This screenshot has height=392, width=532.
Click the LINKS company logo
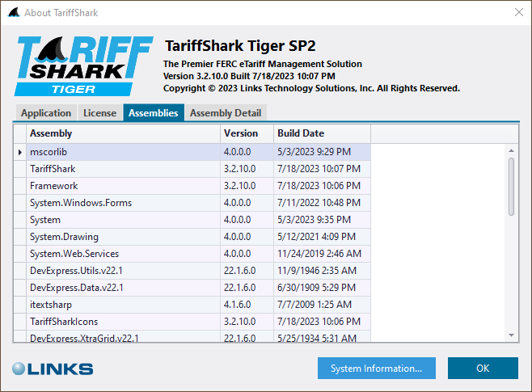click(x=53, y=369)
